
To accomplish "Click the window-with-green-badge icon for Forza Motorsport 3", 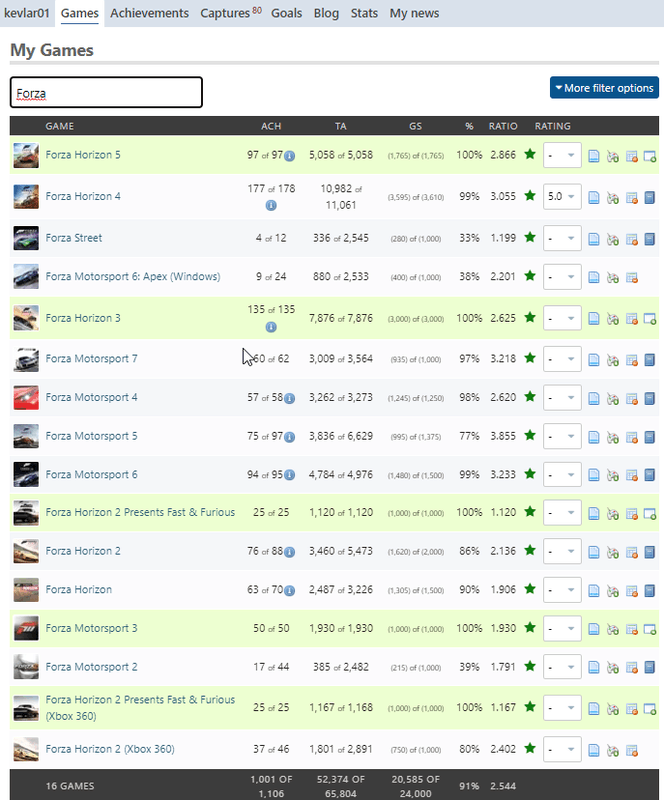I will pyautogui.click(x=650, y=630).
